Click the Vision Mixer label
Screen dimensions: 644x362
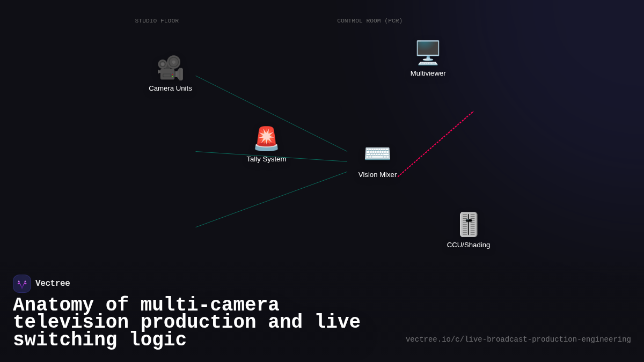[377, 174]
